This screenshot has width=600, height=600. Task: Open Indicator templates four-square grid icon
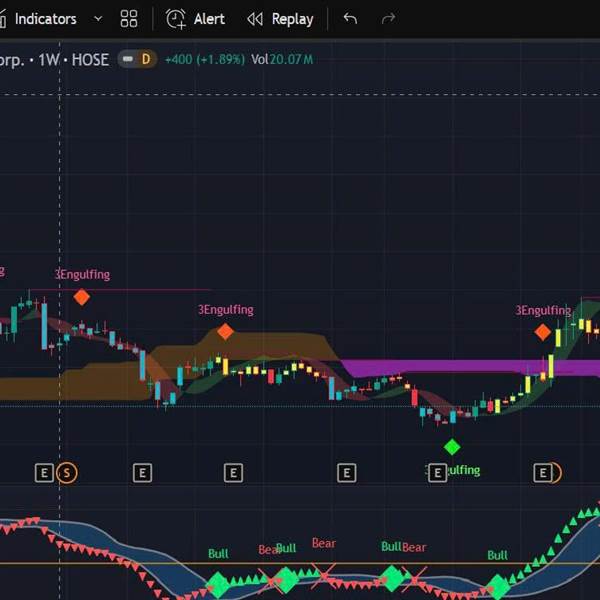[x=129, y=18]
